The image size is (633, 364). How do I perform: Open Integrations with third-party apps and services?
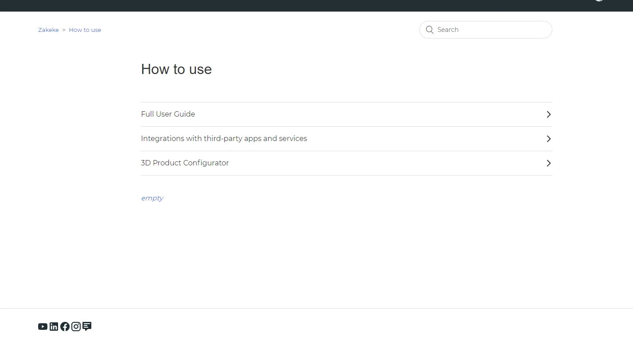347,139
